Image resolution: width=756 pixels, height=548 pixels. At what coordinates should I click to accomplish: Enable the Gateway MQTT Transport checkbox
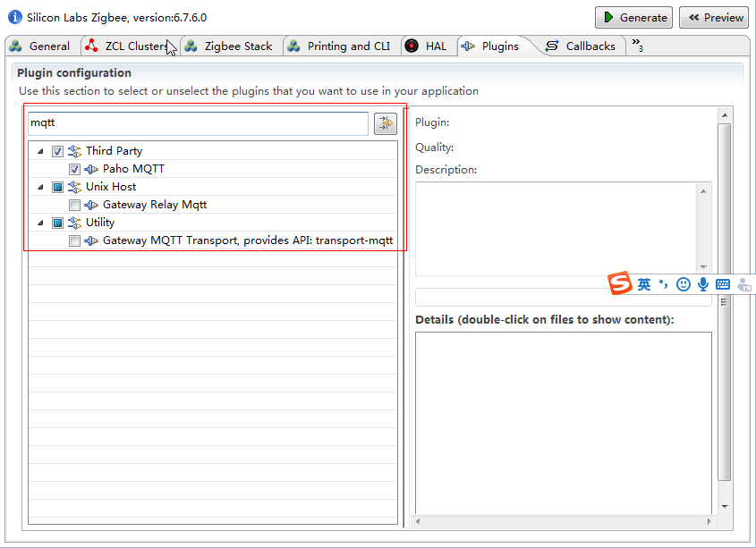(74, 240)
